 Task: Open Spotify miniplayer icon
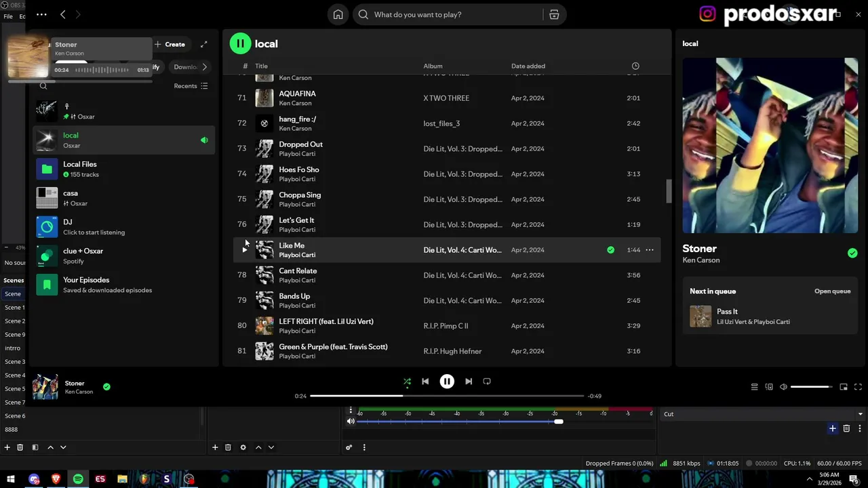tap(844, 387)
